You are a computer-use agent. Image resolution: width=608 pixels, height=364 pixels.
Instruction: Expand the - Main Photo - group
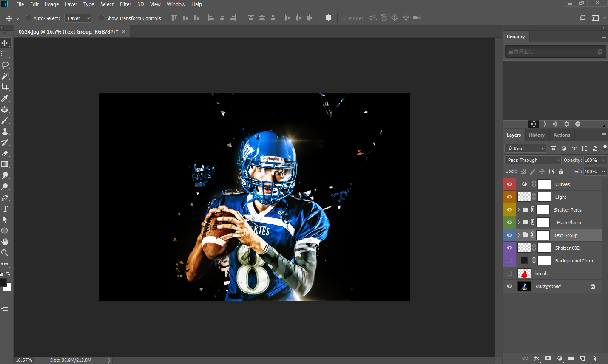coord(519,223)
